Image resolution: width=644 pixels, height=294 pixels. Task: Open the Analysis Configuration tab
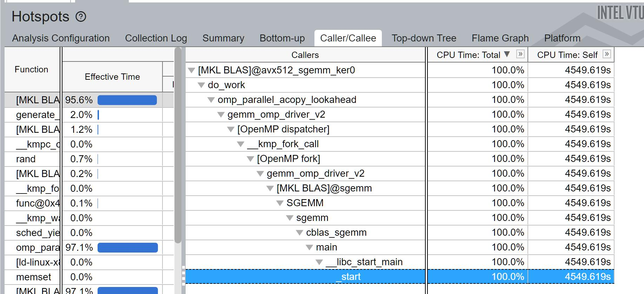pyautogui.click(x=61, y=38)
